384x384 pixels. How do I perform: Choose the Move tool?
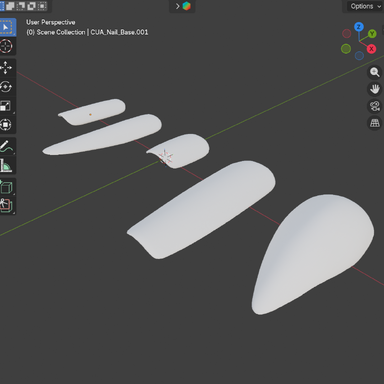[x=7, y=68]
